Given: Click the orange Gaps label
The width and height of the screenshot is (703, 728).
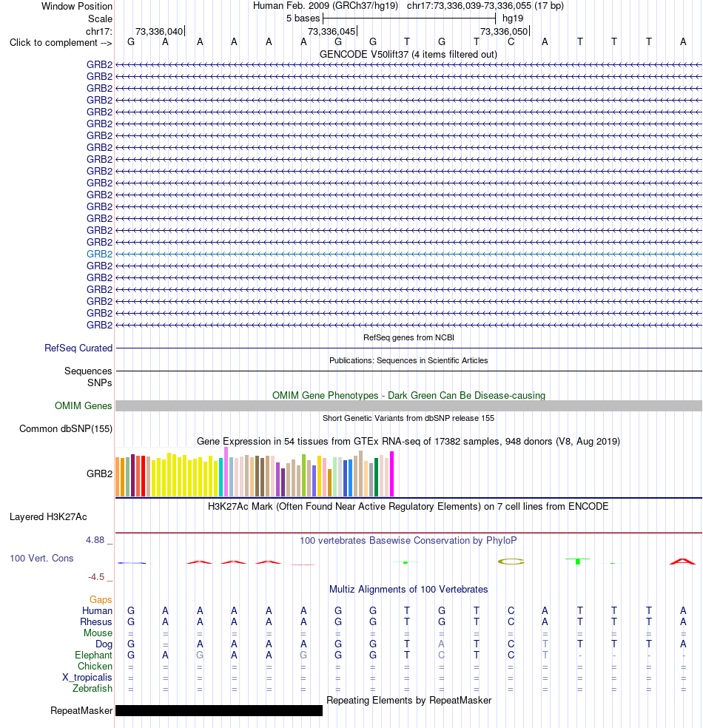Looking at the screenshot, I should [101, 599].
